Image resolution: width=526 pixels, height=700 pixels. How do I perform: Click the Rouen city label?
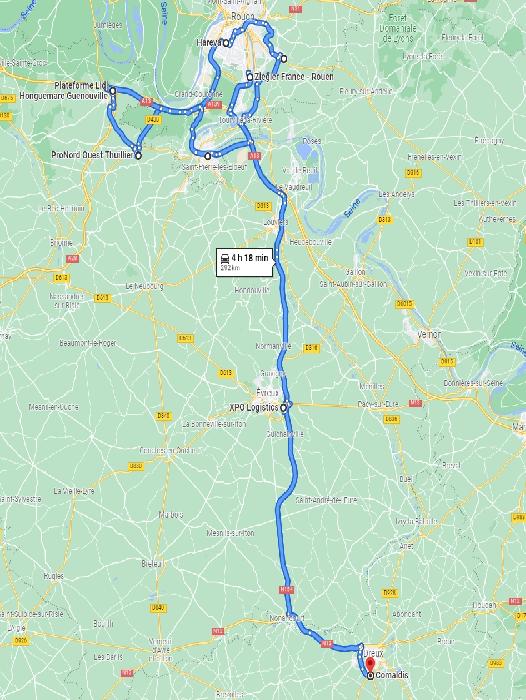click(243, 17)
